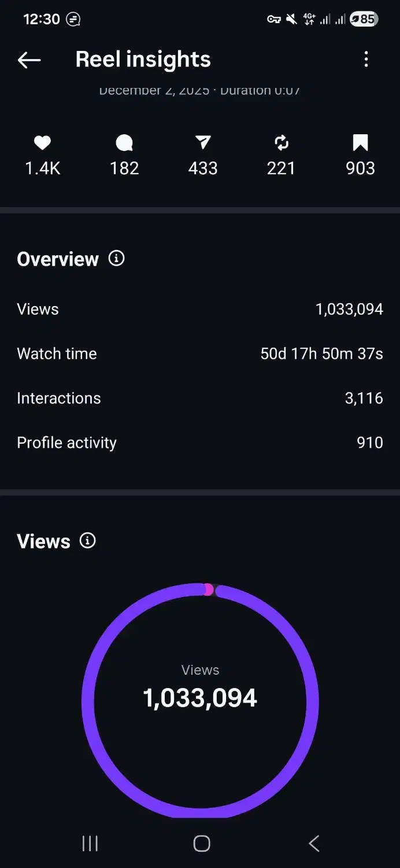
Task: Open the Profile activity row
Action: pyautogui.click(x=199, y=443)
